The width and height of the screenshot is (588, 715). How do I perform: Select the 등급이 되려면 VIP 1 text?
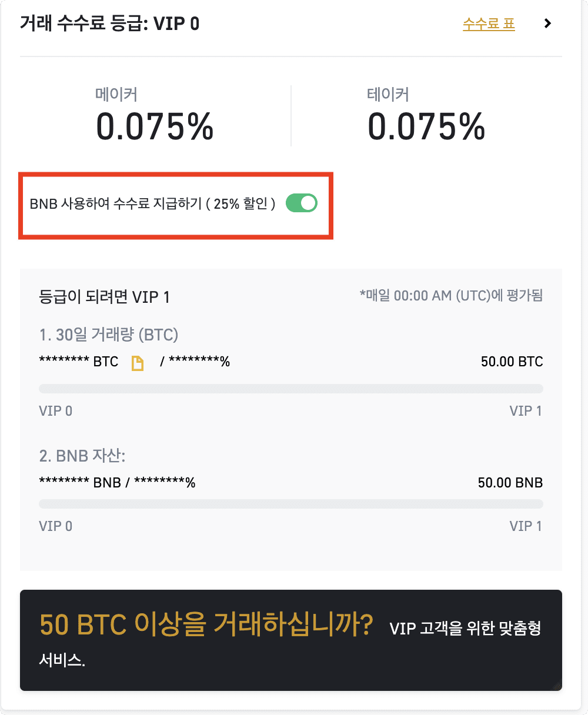pyautogui.click(x=104, y=297)
